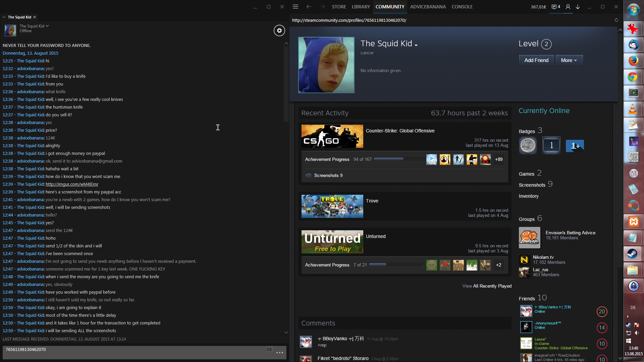Image resolution: width=644 pixels, height=362 pixels.
Task: Open the imgur.com link in chat
Action: 72,184
